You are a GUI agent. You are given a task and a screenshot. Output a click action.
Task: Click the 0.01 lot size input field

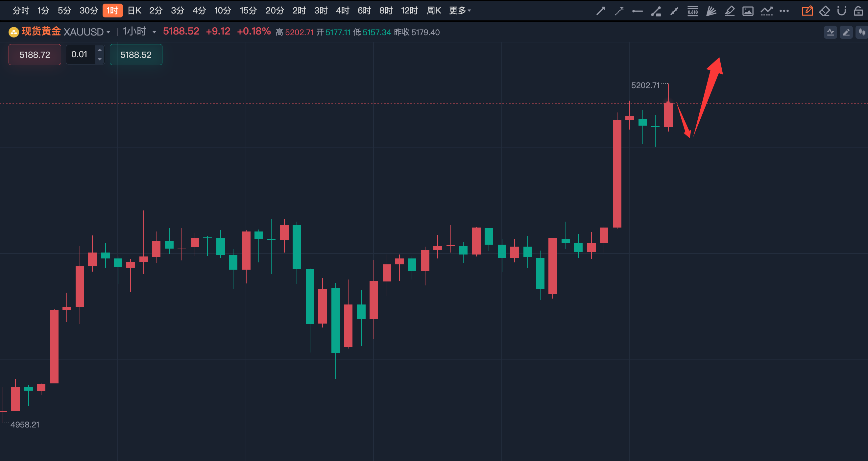coord(80,54)
